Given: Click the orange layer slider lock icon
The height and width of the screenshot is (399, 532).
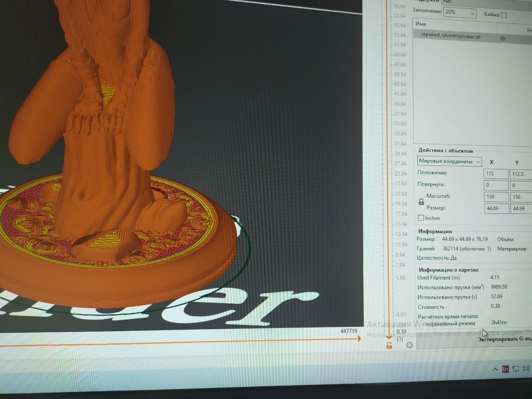Looking at the screenshot, I should pos(389,345).
